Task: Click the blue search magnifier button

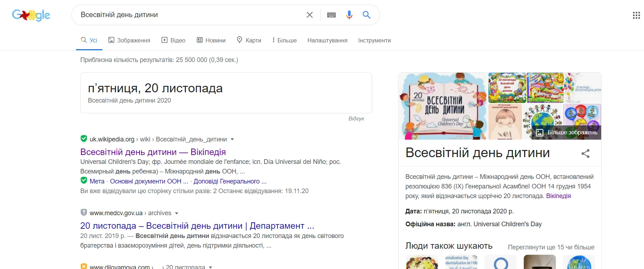Action: (366, 15)
